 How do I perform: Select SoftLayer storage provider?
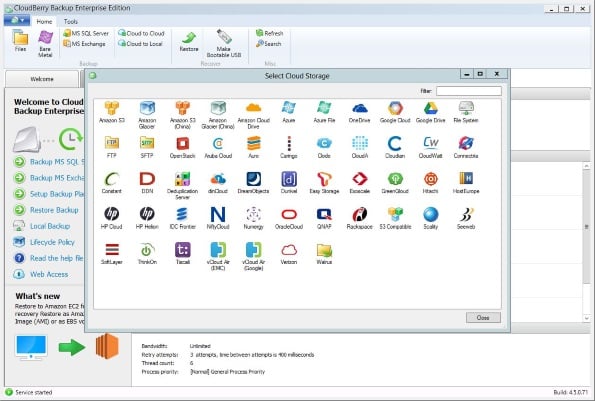(x=112, y=253)
